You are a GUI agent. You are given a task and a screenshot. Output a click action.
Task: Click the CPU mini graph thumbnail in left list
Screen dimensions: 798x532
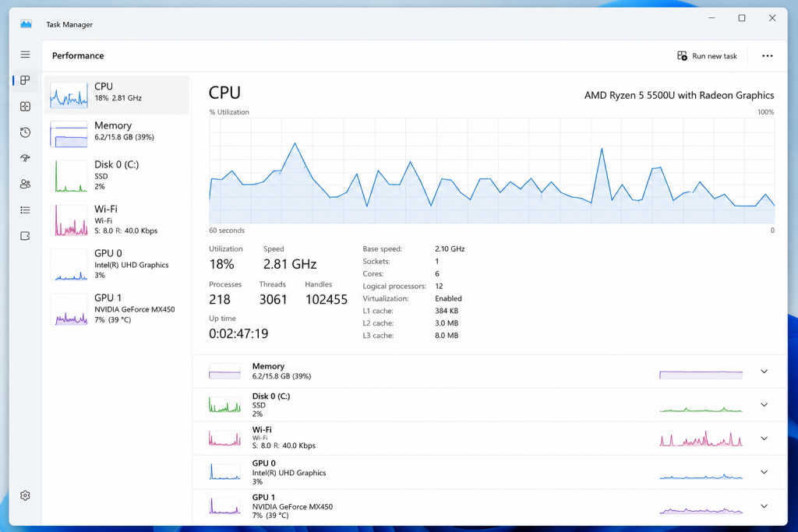click(x=69, y=95)
